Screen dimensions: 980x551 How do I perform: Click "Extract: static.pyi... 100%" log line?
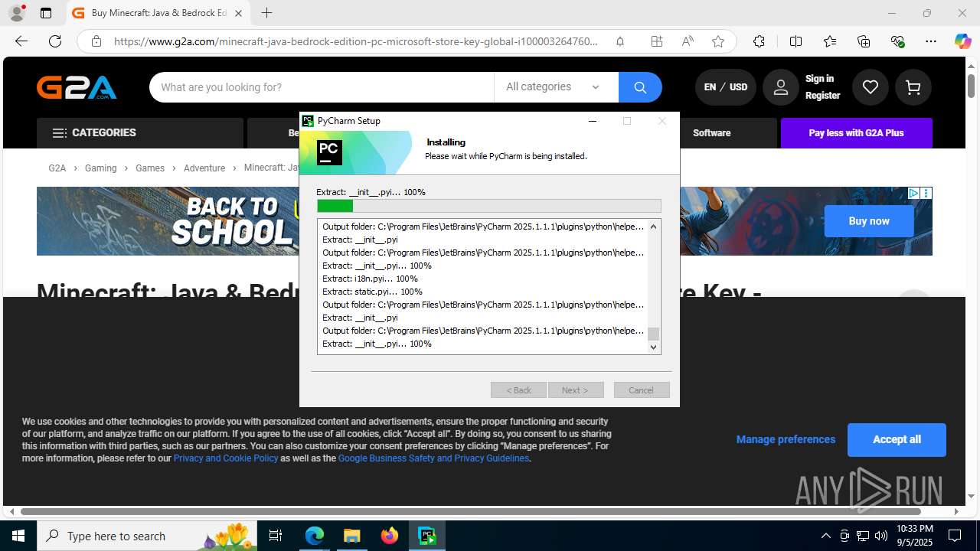point(372,292)
